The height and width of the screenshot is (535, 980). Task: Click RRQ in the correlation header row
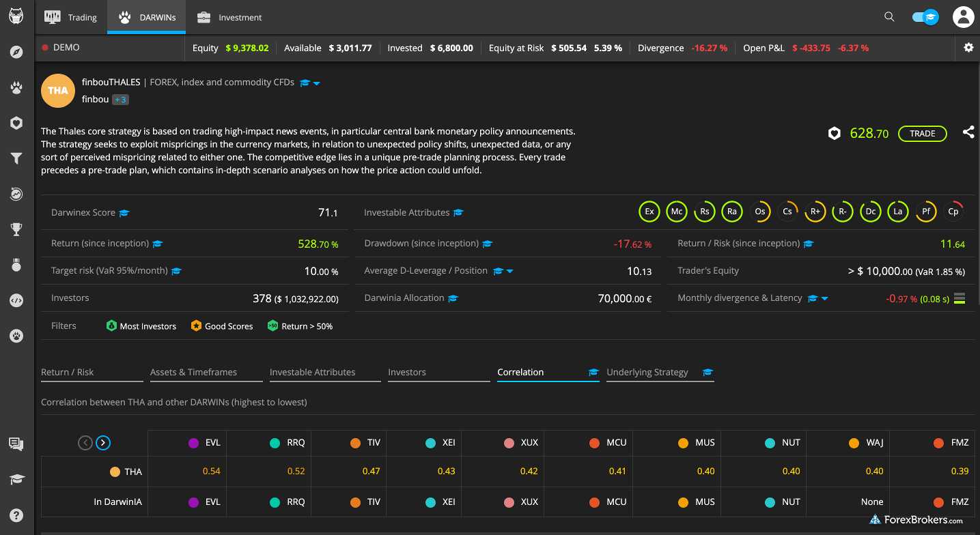pyautogui.click(x=296, y=443)
